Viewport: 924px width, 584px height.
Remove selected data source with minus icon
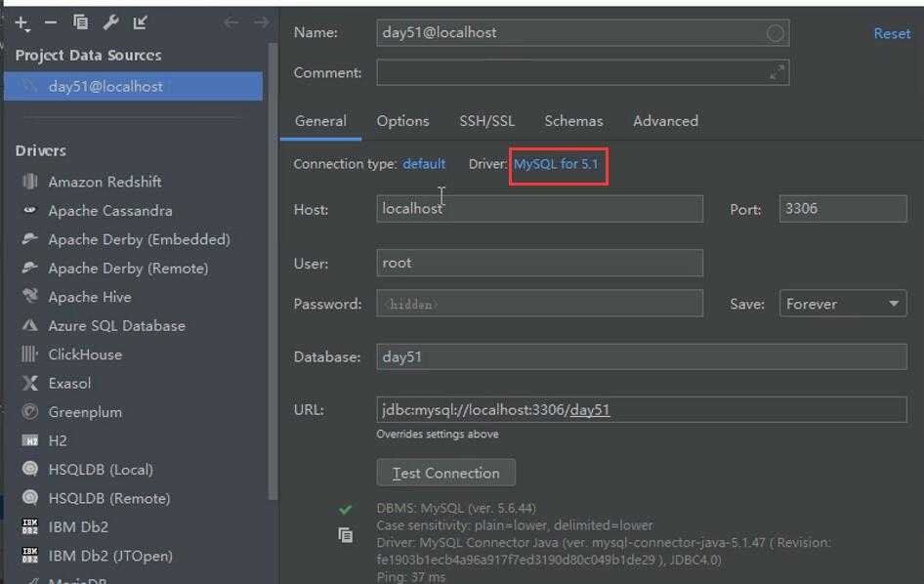coord(51,22)
